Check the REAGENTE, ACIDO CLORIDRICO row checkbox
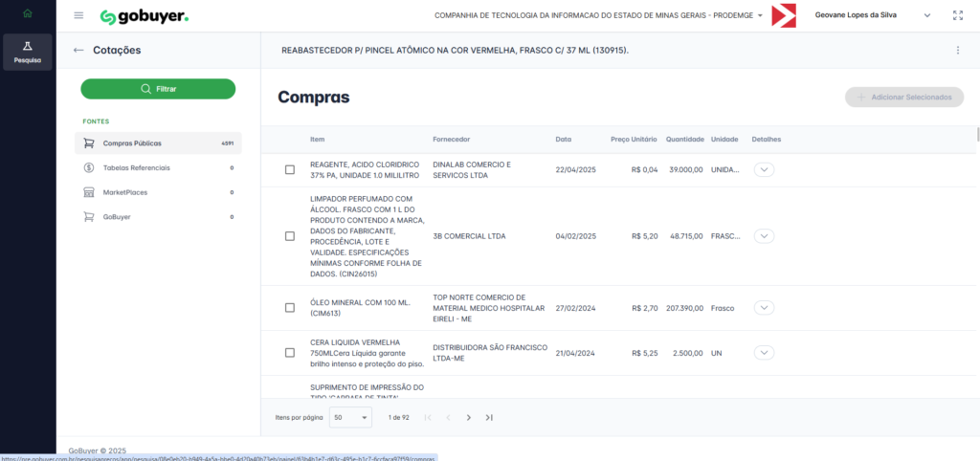Screen dimensions: 980x461 pyautogui.click(x=290, y=170)
